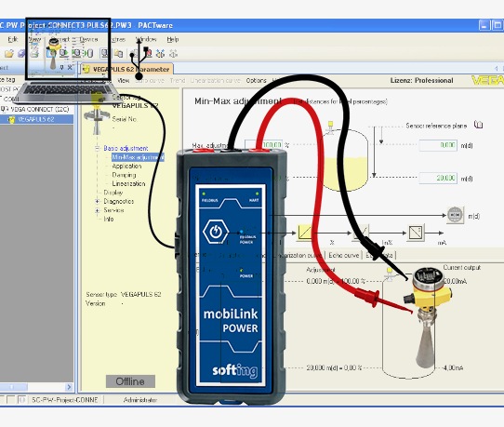The height and width of the screenshot is (427, 504).
Task: Switch to the bottom Linearization curve tab
Action: (298, 255)
